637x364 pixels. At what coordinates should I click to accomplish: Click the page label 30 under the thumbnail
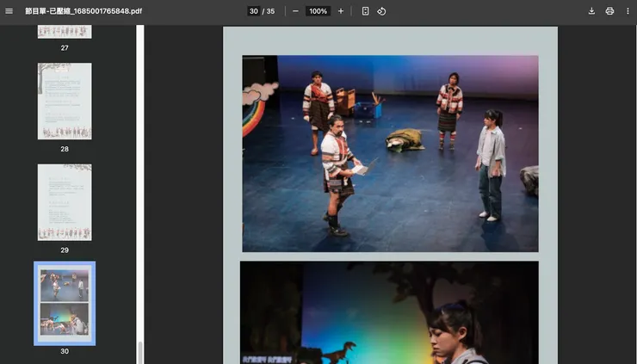[x=65, y=351]
